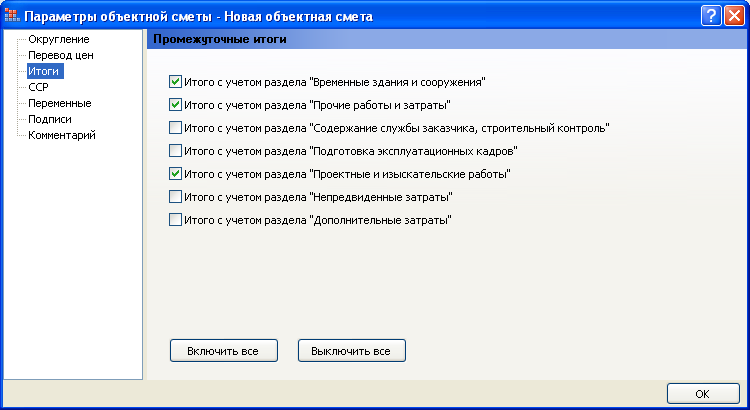Click the "Включить все" button

point(224,351)
